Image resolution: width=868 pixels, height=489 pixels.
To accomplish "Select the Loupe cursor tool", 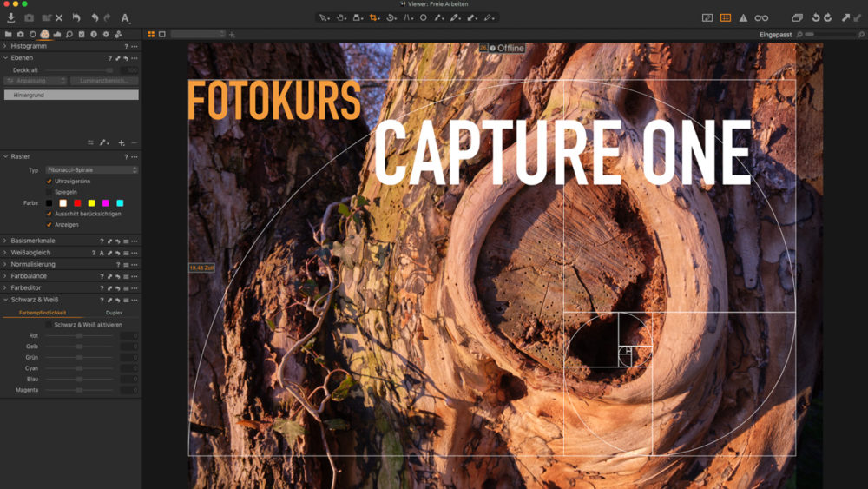I will [x=358, y=17].
